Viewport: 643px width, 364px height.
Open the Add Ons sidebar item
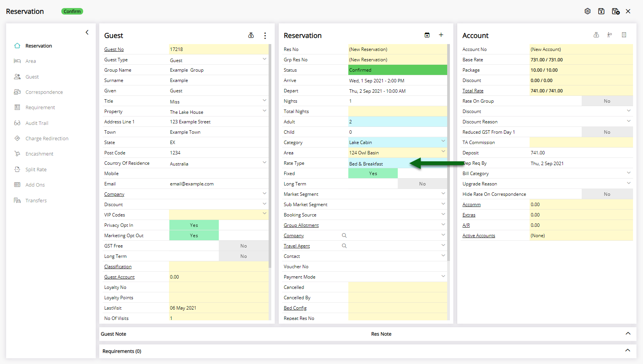(x=35, y=185)
